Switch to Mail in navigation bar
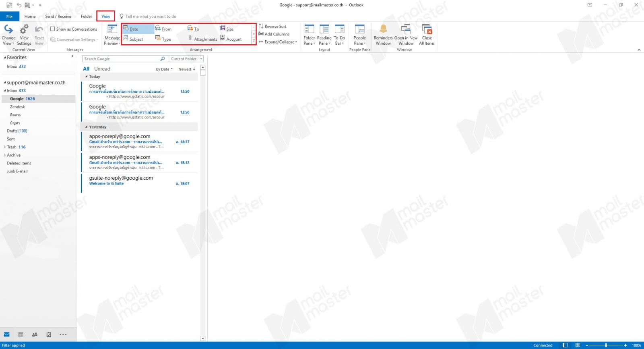This screenshot has height=349, width=644. [7, 334]
